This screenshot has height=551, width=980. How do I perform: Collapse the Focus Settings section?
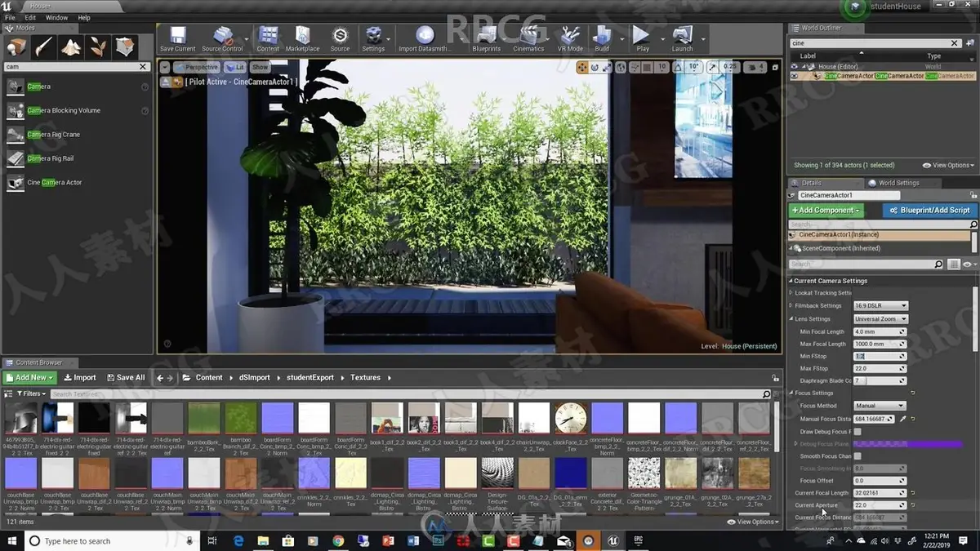click(x=792, y=393)
